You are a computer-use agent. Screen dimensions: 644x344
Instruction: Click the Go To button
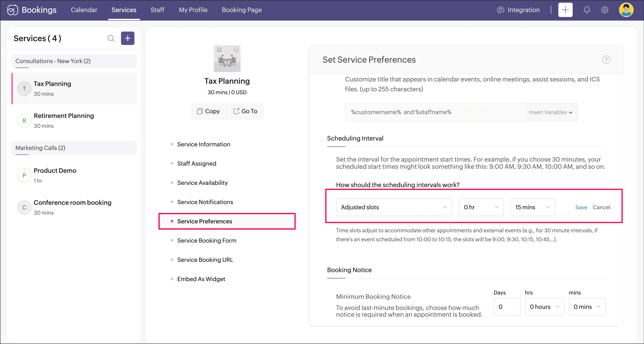pos(245,111)
